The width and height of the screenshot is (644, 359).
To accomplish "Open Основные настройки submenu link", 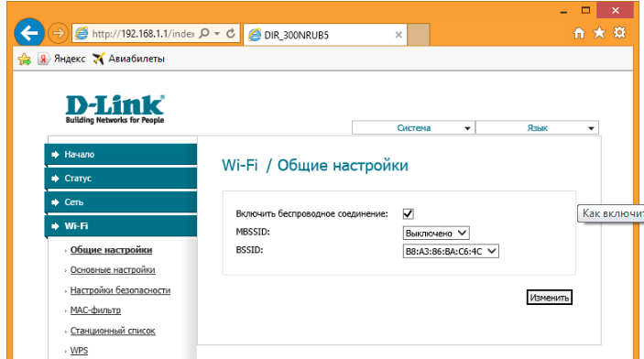I will (113, 270).
